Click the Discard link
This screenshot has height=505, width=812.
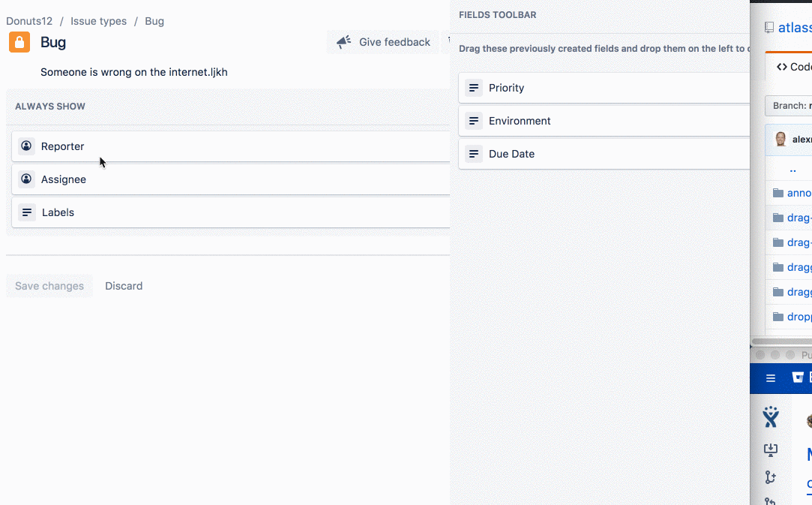pos(124,285)
